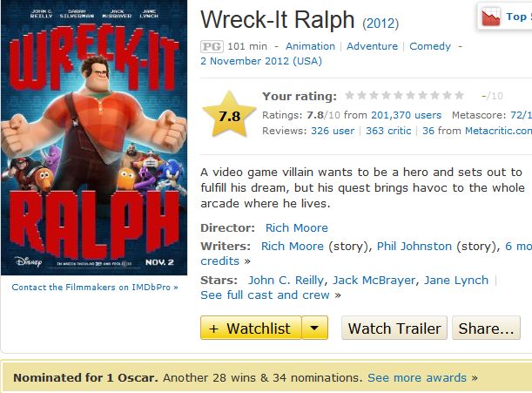The width and height of the screenshot is (532, 393).
Task: Rate the movie one star
Action: coord(349,96)
